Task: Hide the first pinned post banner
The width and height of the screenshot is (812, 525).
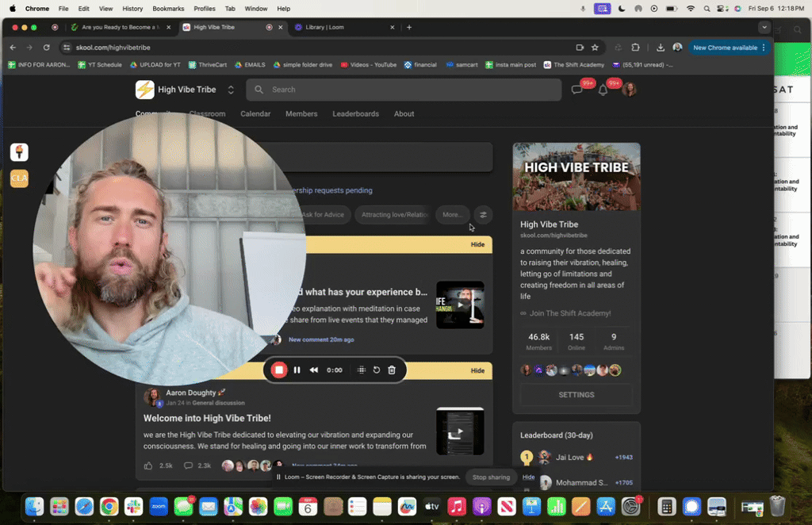Action: pyautogui.click(x=477, y=244)
